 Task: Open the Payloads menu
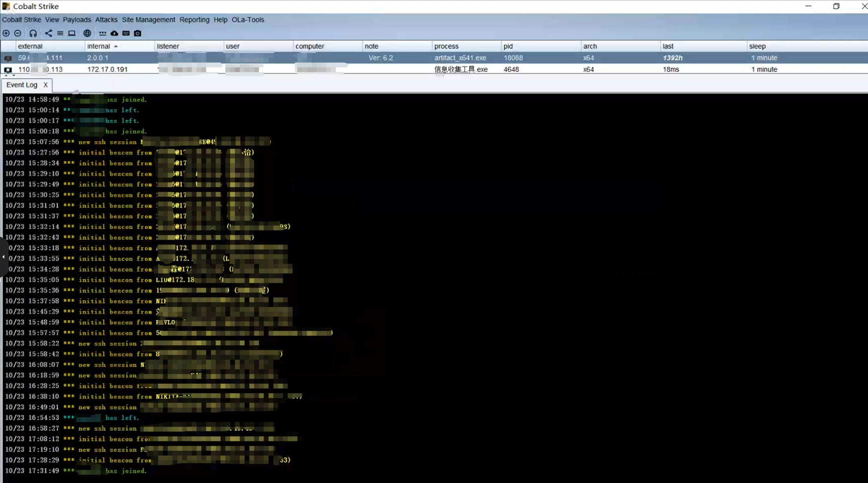[x=77, y=20]
